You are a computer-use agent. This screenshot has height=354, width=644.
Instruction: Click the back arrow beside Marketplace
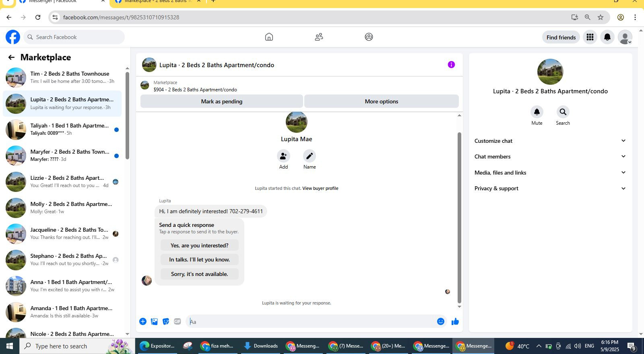[11, 58]
